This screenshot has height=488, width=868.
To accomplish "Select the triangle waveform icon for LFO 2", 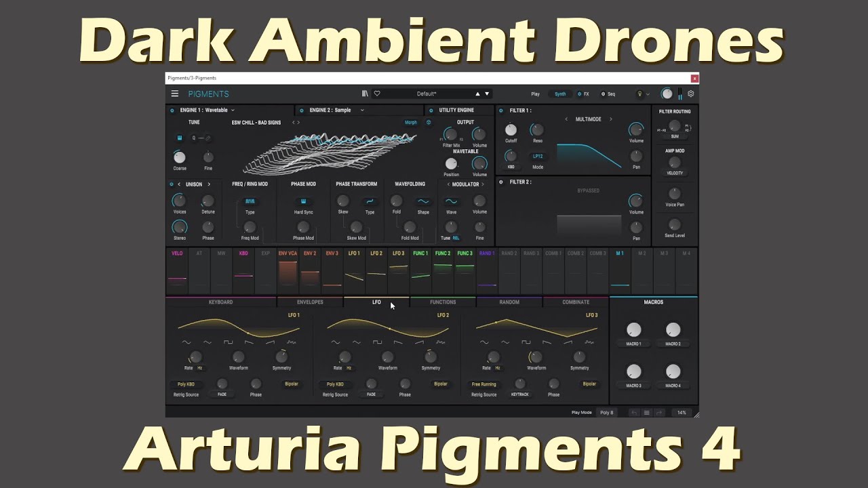I will (357, 342).
